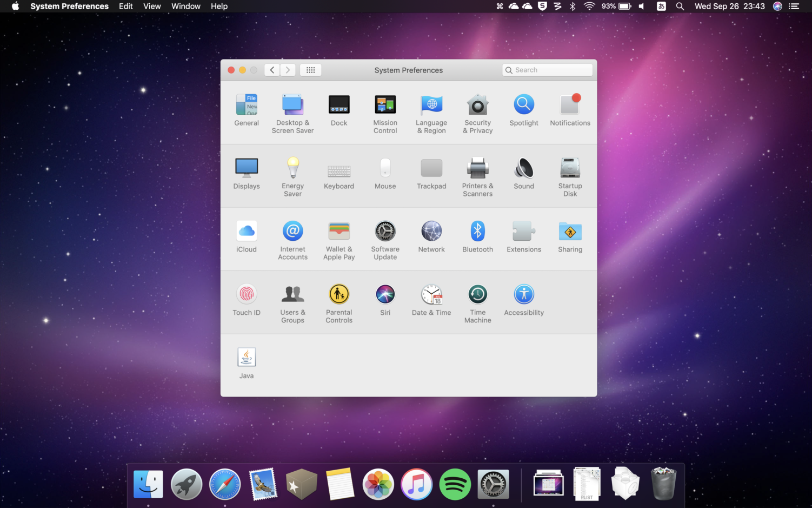Click the Show All grid button
The width and height of the screenshot is (812, 508).
click(x=310, y=70)
